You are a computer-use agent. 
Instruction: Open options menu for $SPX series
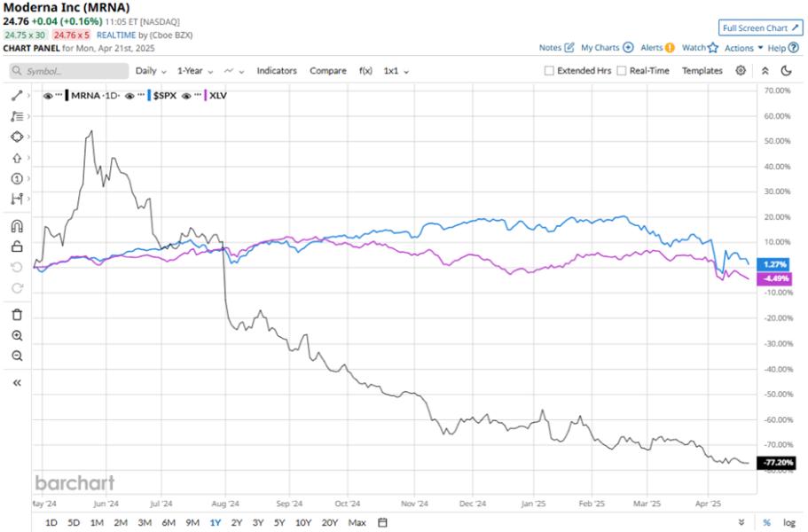[141, 95]
